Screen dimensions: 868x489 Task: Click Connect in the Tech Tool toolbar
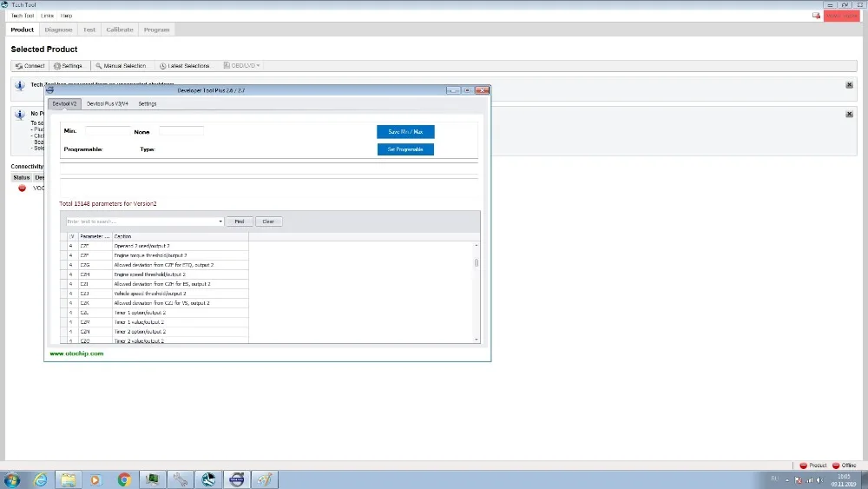(x=30, y=66)
